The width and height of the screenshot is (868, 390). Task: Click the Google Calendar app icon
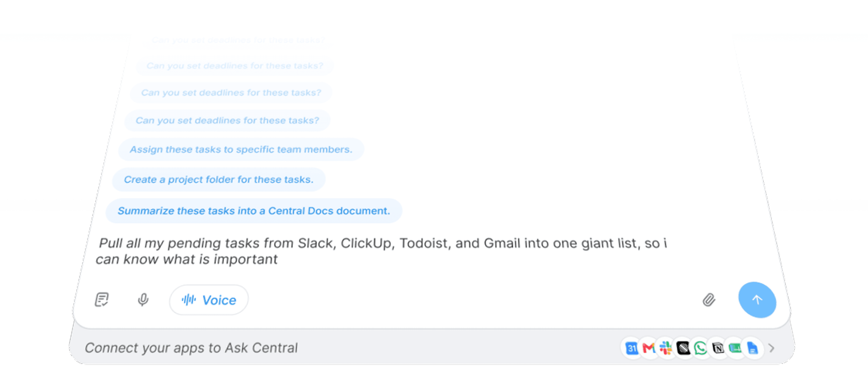[632, 348]
